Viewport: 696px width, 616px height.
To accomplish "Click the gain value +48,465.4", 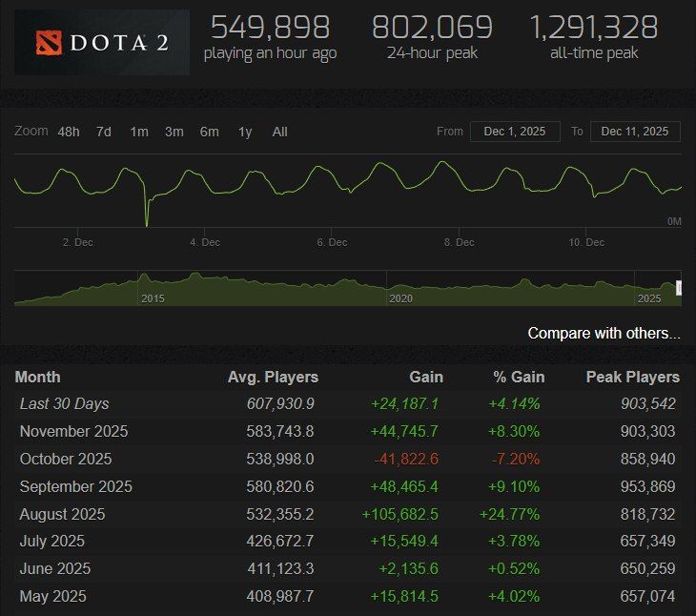I will point(404,486).
